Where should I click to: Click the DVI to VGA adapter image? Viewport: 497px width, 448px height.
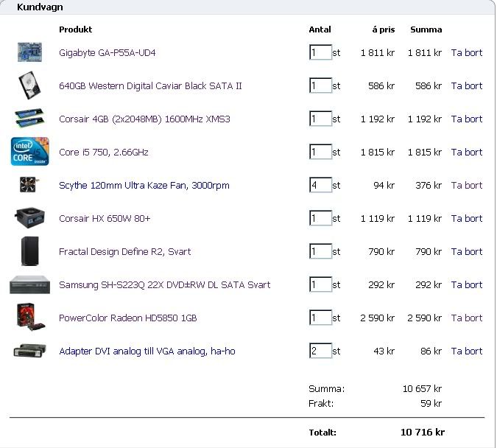point(30,351)
